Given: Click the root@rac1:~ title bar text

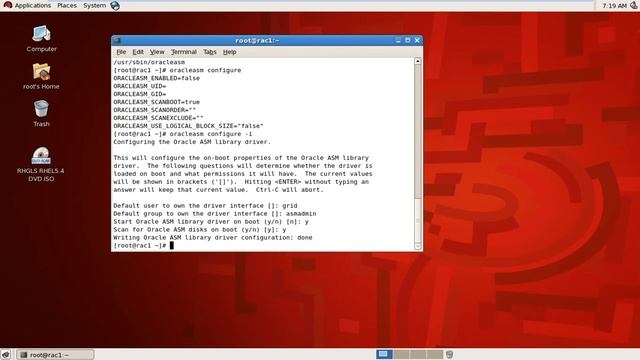Looking at the screenshot, I should [x=258, y=40].
